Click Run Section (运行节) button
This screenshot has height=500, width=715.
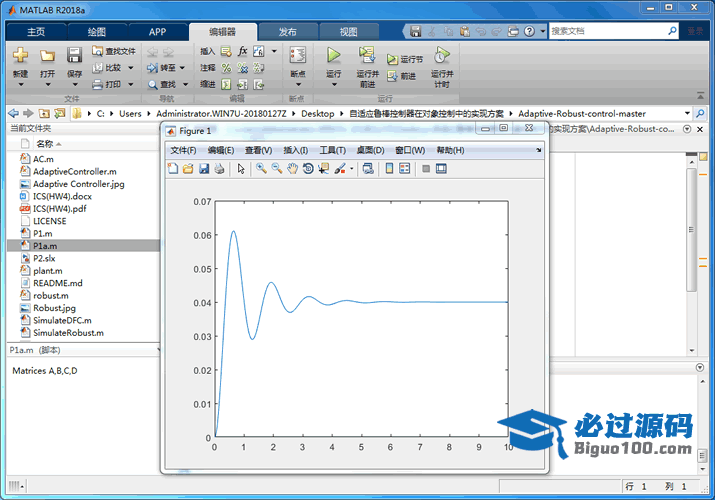(405, 59)
